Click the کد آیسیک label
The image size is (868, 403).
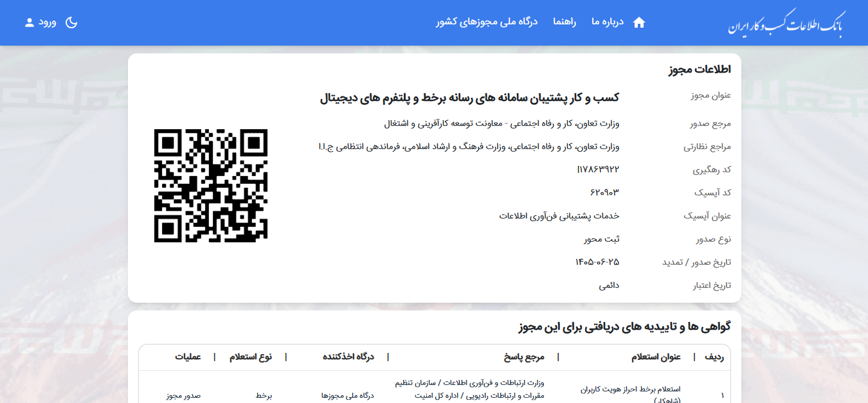[712, 193]
